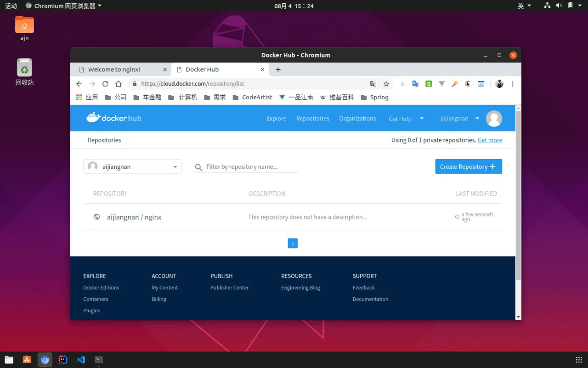This screenshot has height=368, width=588.
Task: Open the blue calendar extension icon
Action: [x=481, y=84]
